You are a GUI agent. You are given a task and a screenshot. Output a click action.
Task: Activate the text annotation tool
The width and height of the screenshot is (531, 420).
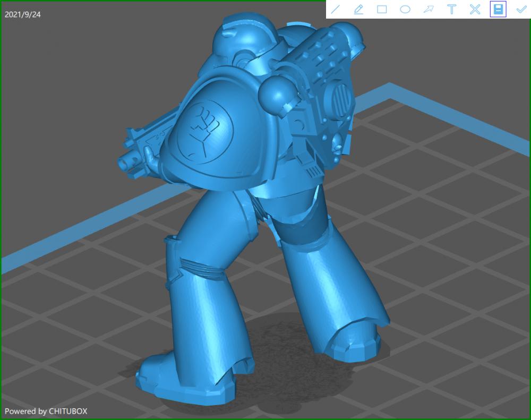452,9
